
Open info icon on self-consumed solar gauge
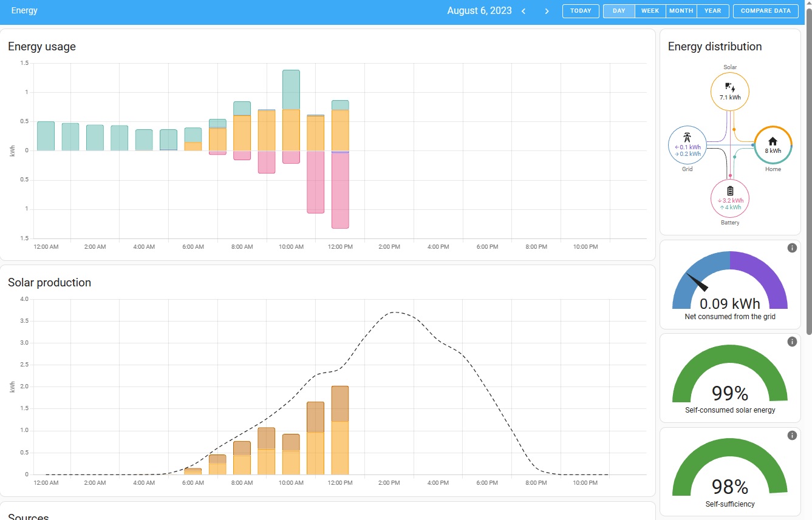click(792, 342)
